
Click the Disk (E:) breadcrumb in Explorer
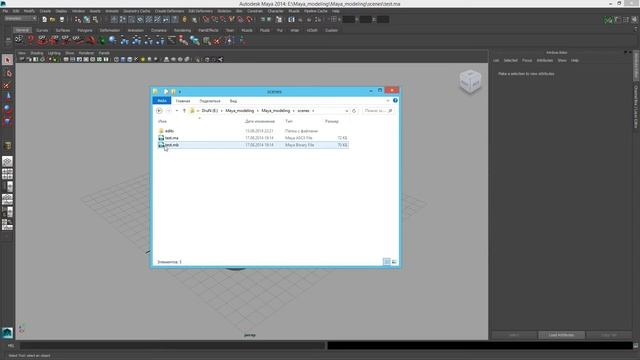pyautogui.click(x=210, y=111)
